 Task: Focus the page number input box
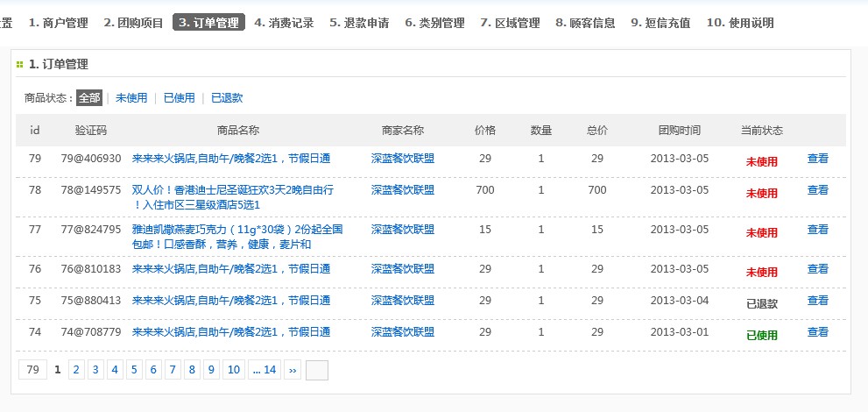click(317, 371)
